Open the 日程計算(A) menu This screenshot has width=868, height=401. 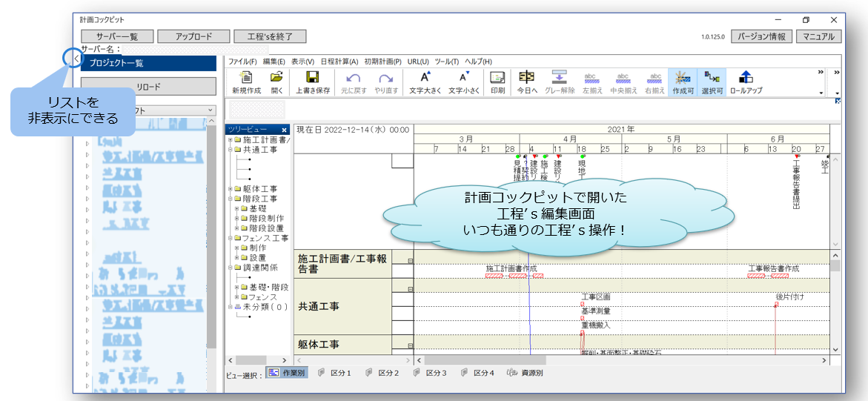point(339,62)
